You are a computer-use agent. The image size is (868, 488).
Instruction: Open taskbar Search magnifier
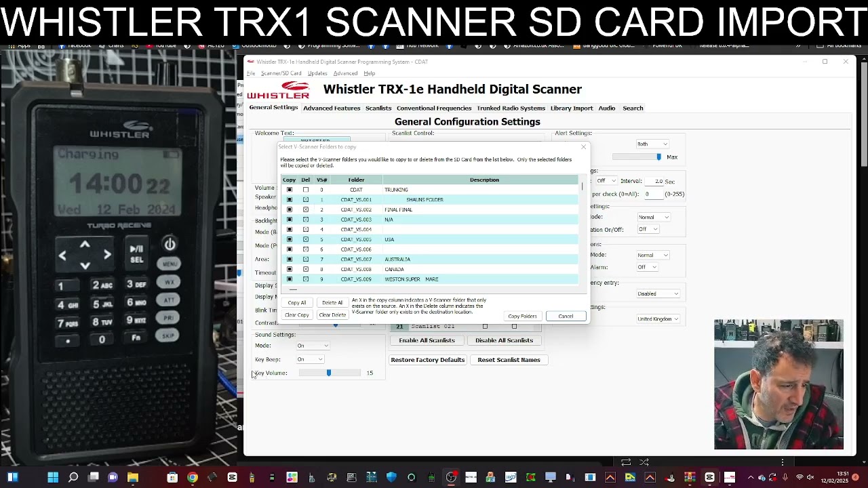pos(73,477)
